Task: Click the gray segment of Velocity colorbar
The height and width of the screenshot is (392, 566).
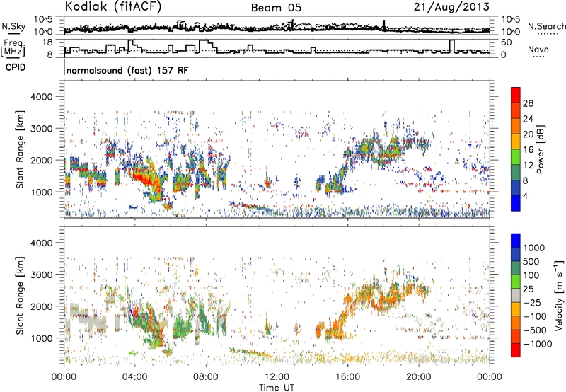Action: click(x=516, y=296)
